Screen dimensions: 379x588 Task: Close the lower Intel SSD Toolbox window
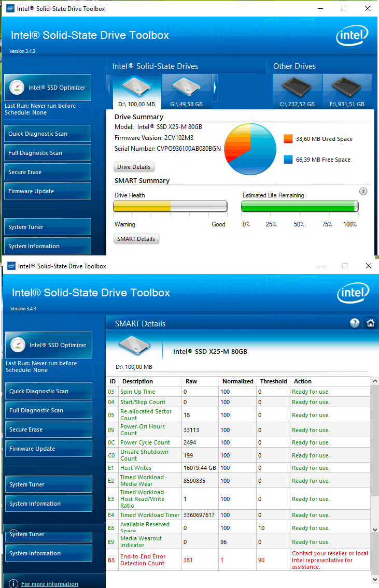369,266
